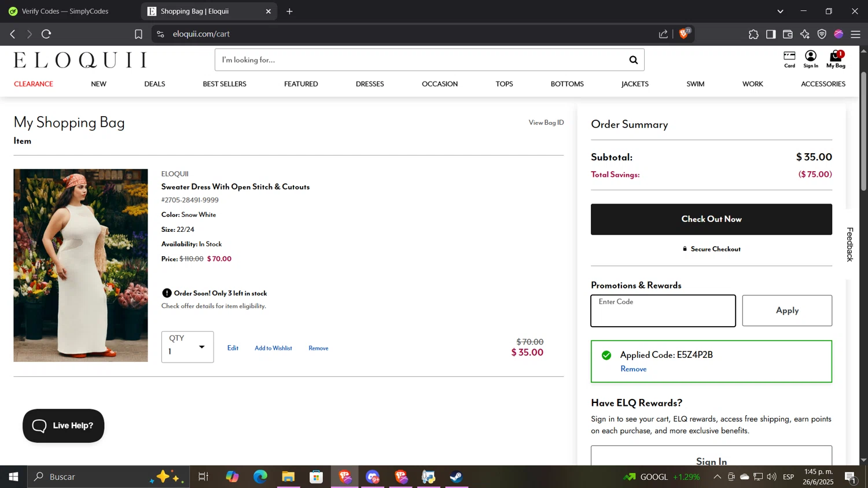Click the share page icon
The height and width of the screenshot is (488, 868).
pos(663,34)
